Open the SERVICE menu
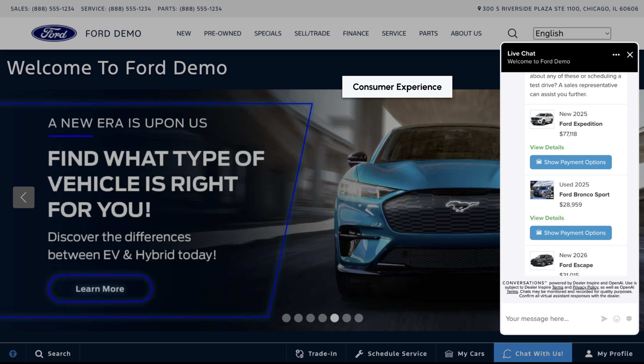The image size is (644, 364). [x=394, y=33]
